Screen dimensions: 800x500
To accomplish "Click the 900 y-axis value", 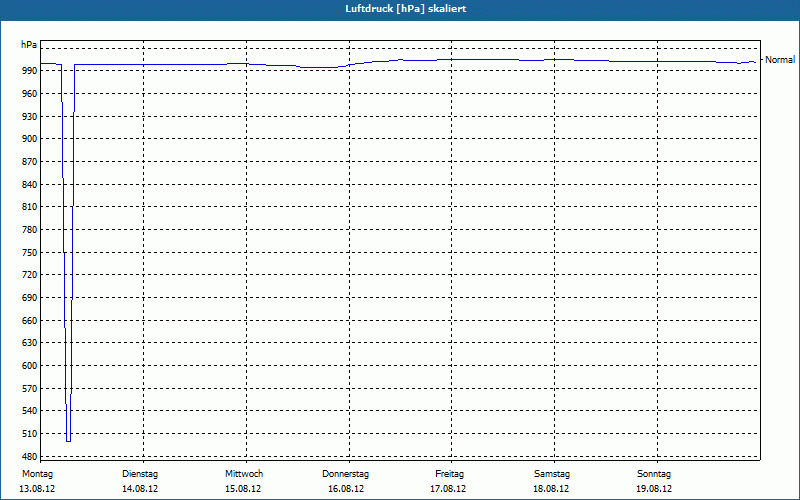I will click(29, 139).
